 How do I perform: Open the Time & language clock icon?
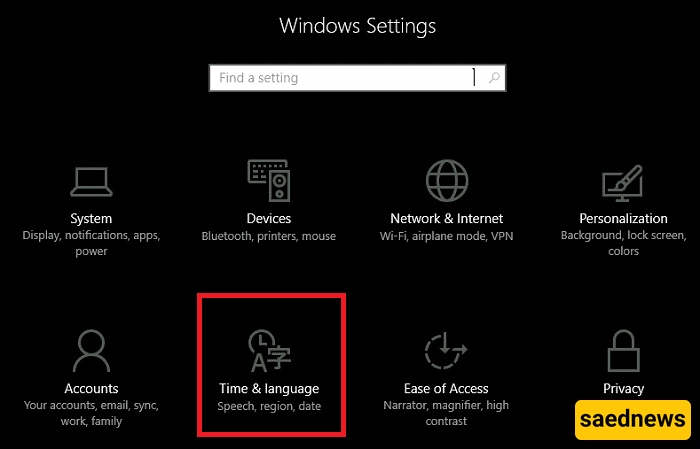coord(268,351)
